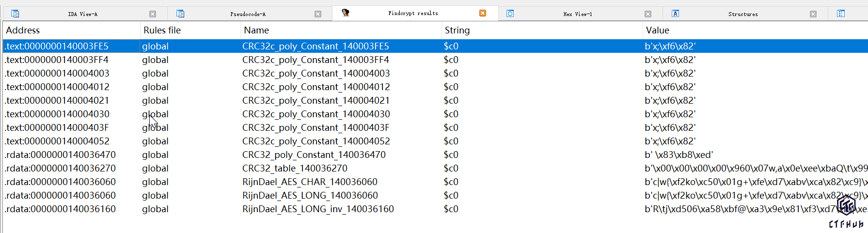Click the Rules file column header
This screenshot has width=868, height=233.
coord(162,30)
